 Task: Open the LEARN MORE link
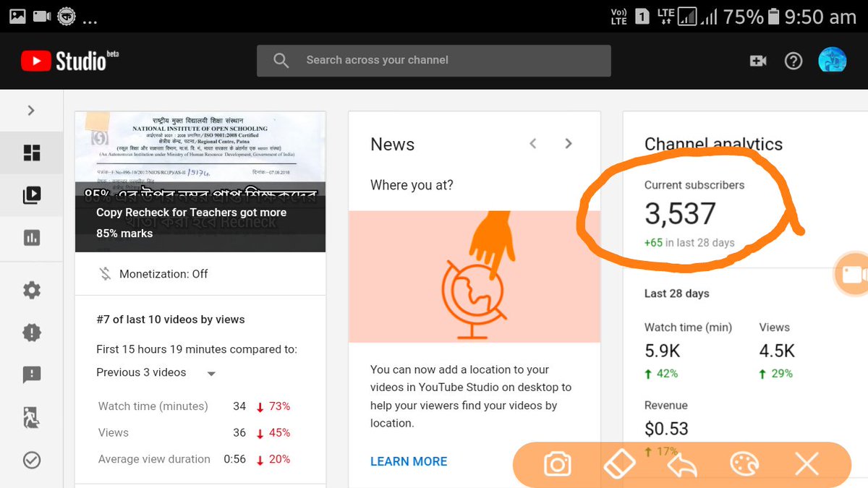tap(409, 461)
